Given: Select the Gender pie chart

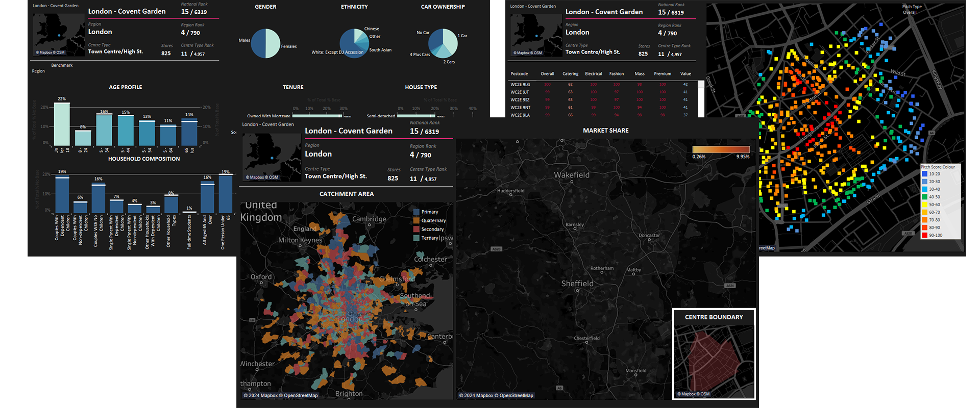Looking at the screenshot, I should [265, 43].
